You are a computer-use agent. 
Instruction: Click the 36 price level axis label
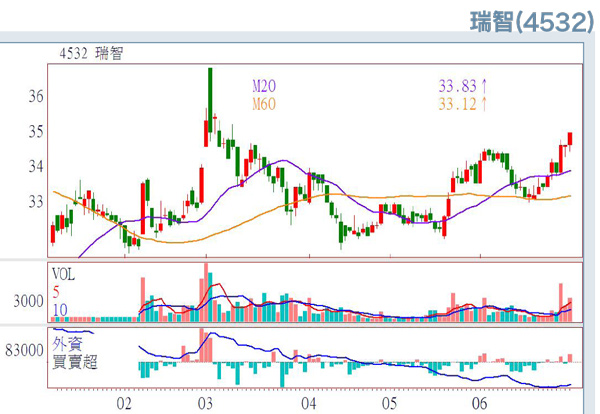point(36,96)
